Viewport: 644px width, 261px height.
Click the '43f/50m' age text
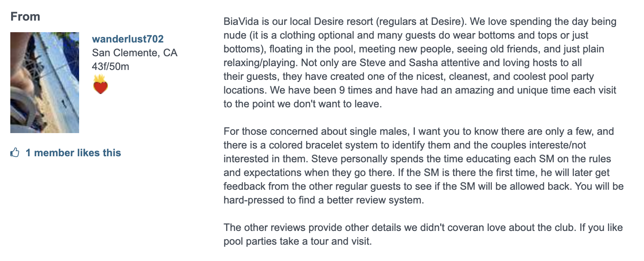click(110, 67)
